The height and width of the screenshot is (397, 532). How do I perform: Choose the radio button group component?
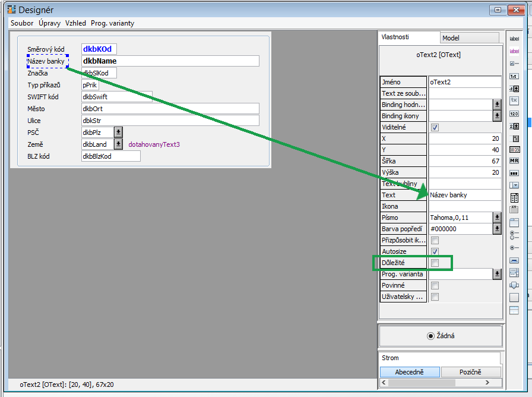tap(514, 234)
